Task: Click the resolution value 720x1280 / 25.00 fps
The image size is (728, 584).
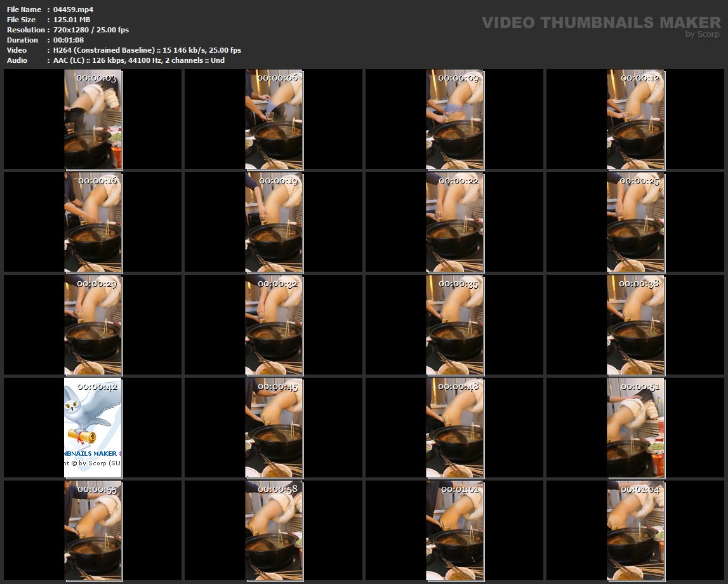Action: 91,30
